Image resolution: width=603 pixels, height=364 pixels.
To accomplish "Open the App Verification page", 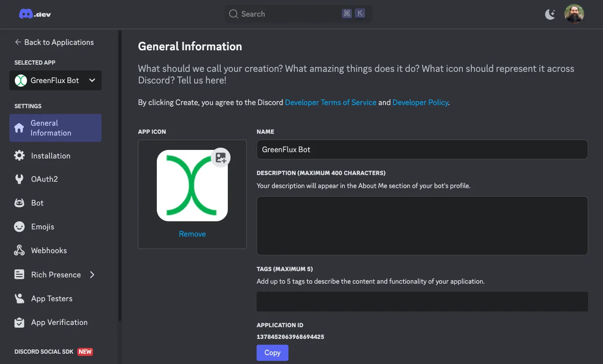I will pyautogui.click(x=59, y=322).
